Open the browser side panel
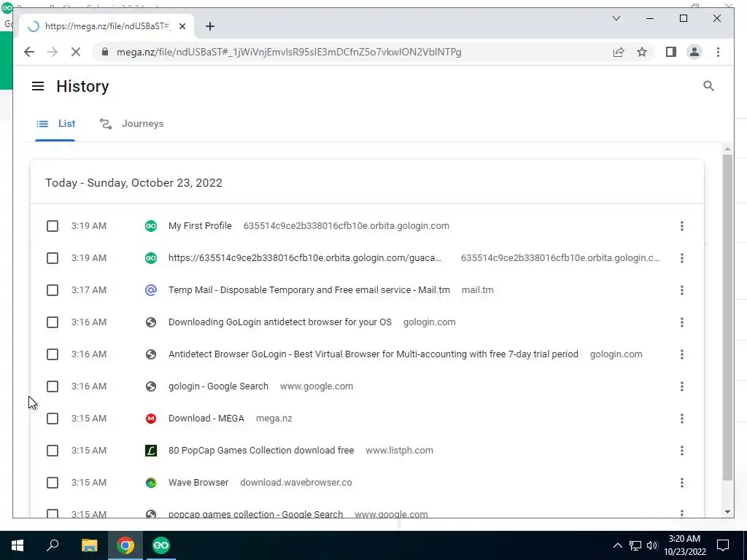 coord(671,52)
